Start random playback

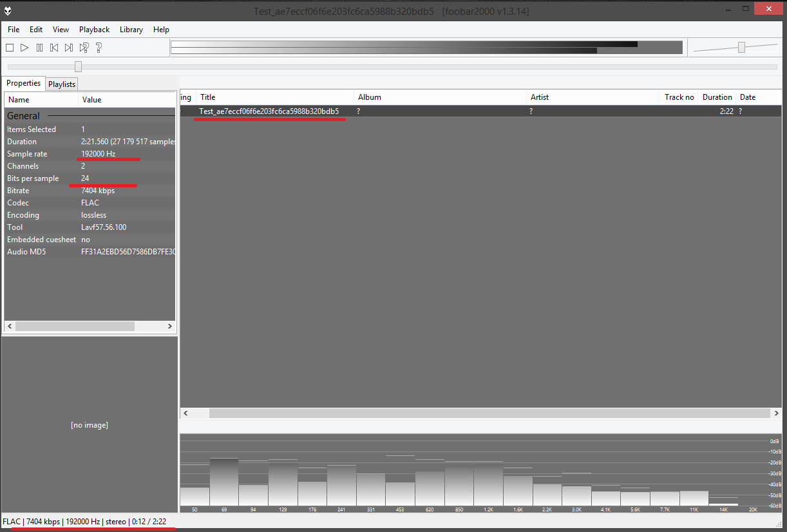point(84,48)
